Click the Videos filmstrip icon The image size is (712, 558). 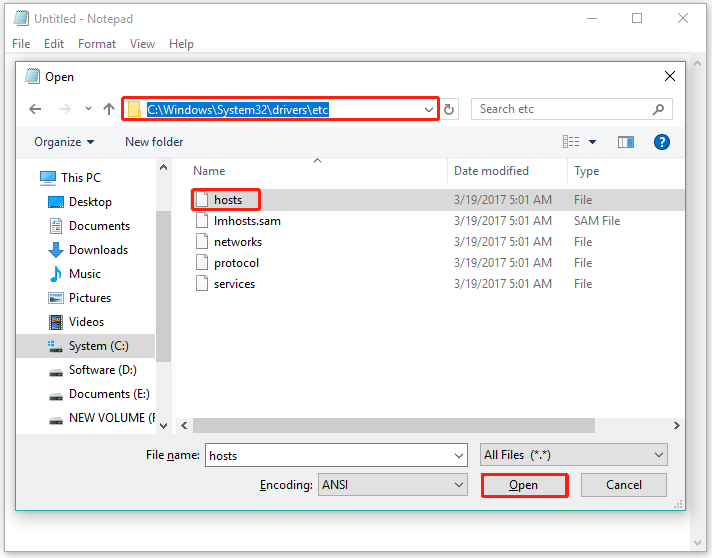[56, 322]
